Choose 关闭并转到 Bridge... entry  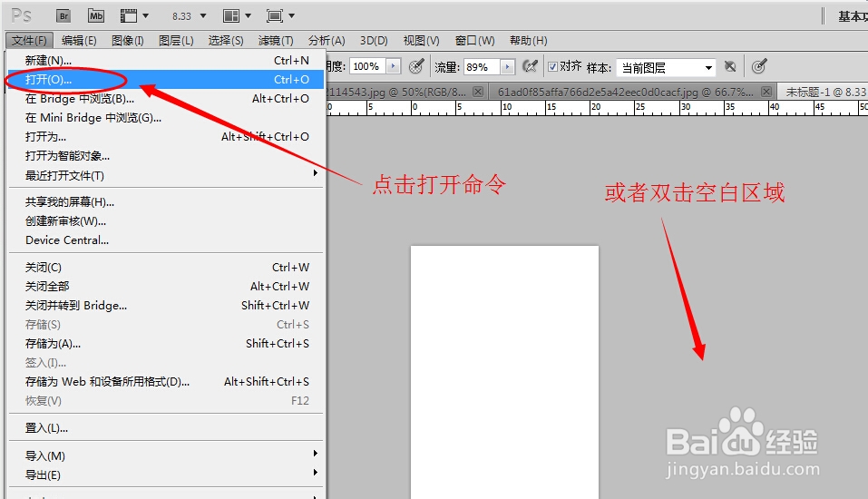click(x=166, y=305)
